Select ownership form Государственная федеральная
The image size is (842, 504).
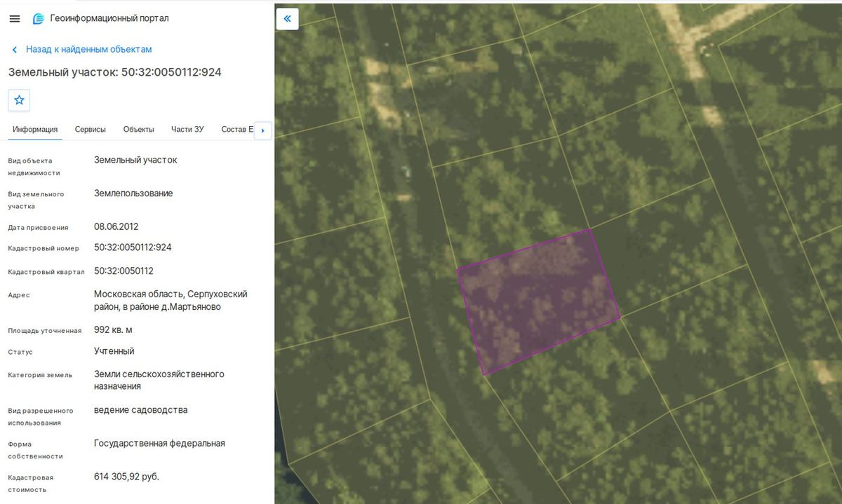[160, 443]
